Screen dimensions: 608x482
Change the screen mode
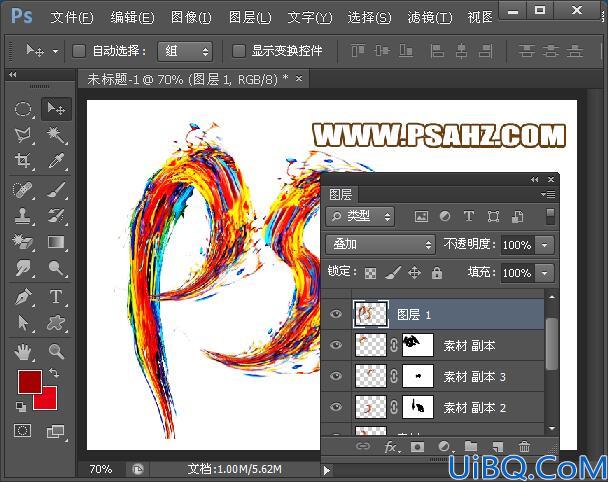(55, 431)
